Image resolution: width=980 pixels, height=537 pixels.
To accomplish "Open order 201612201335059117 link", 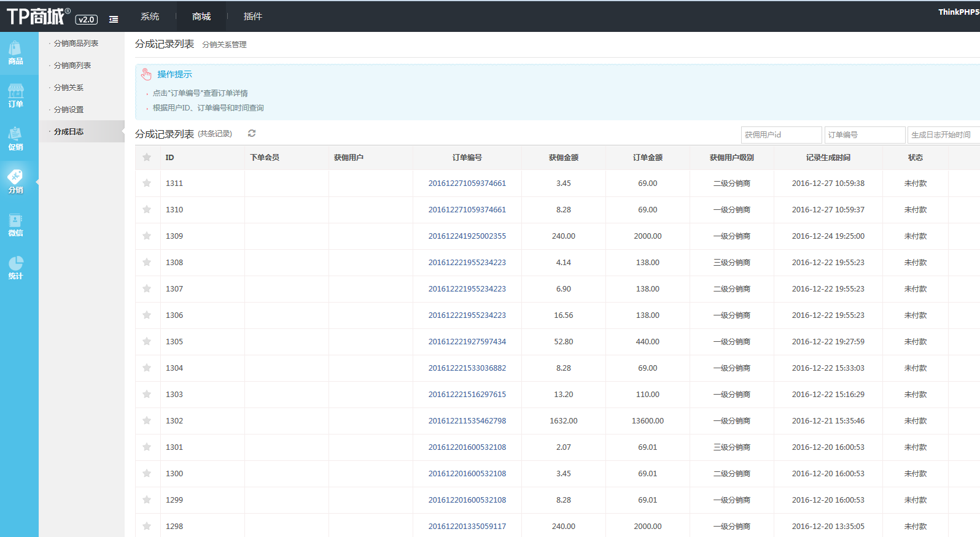I will pyautogui.click(x=467, y=526).
